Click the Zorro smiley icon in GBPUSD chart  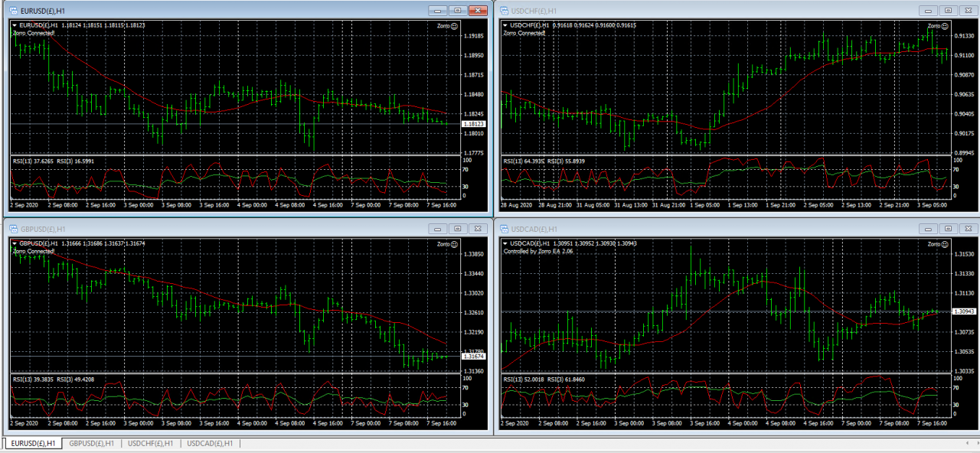[454, 244]
